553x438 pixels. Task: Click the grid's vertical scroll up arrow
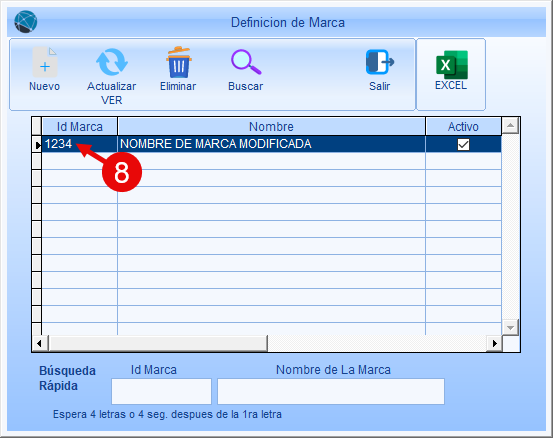coord(510,126)
